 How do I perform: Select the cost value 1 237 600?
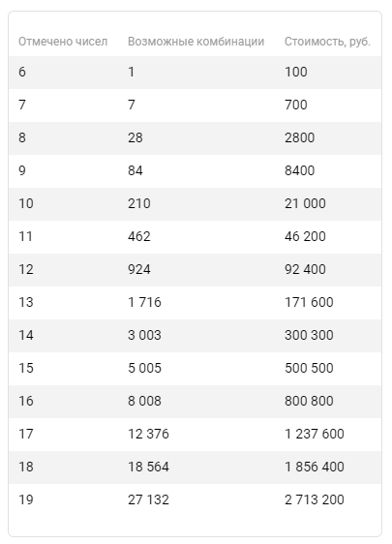[315, 434]
